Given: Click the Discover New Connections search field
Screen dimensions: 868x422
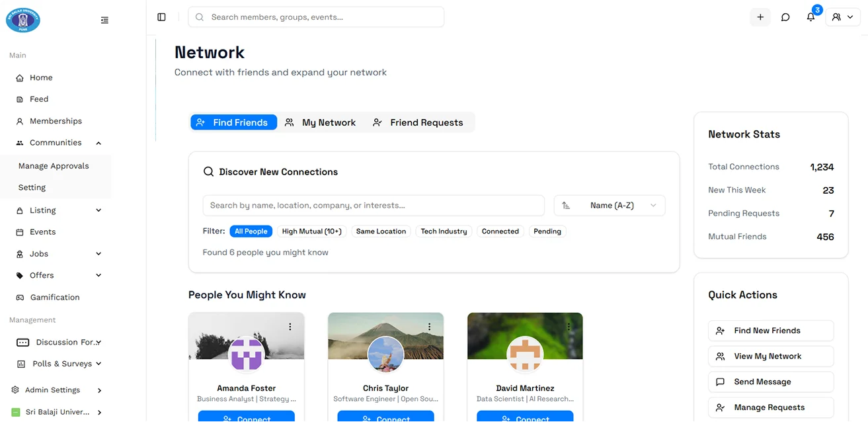Looking at the screenshot, I should [374, 206].
